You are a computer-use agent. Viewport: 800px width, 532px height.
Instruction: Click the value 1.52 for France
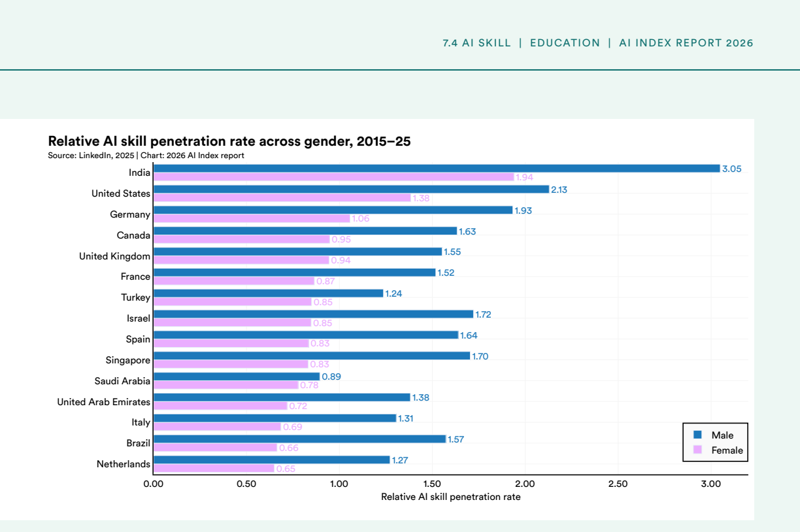tap(446, 273)
